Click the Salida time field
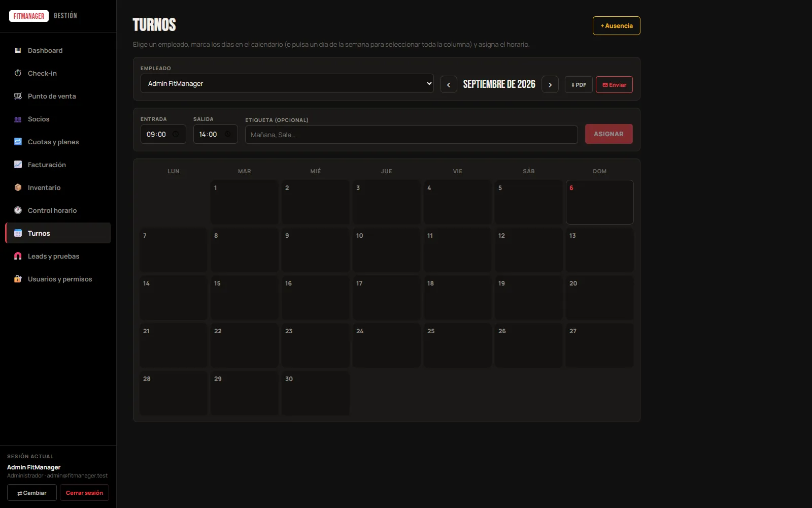 click(x=216, y=134)
